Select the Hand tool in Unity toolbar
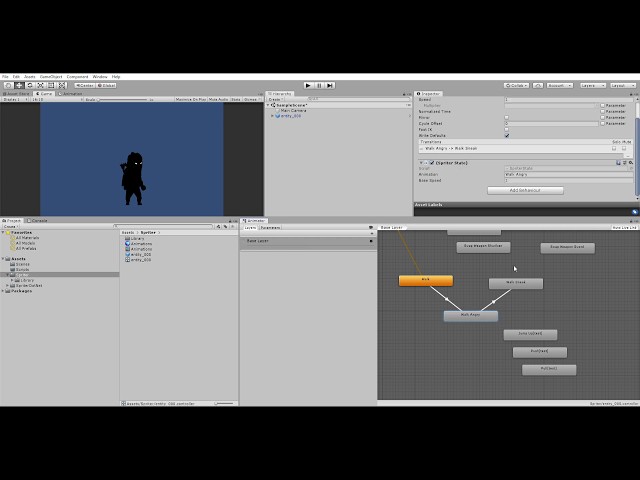 point(8,85)
